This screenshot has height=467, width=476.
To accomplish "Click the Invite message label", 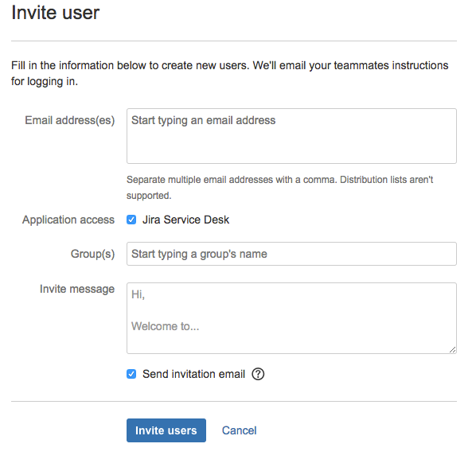I will 77,289.
